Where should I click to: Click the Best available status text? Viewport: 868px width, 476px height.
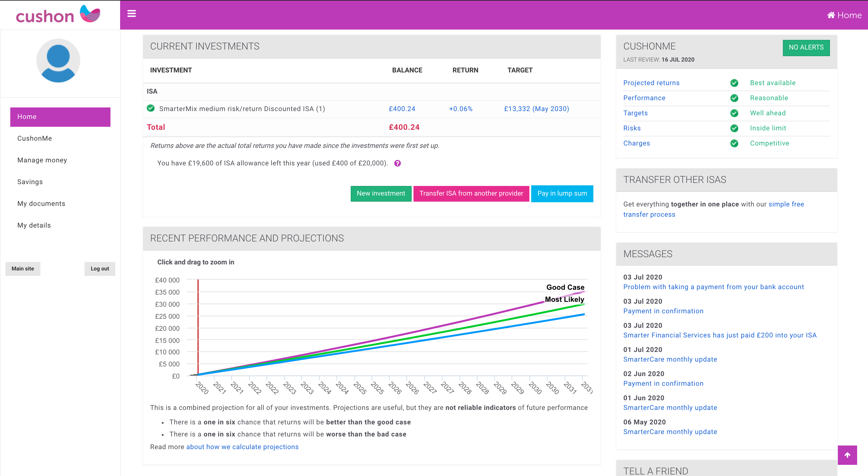(772, 83)
